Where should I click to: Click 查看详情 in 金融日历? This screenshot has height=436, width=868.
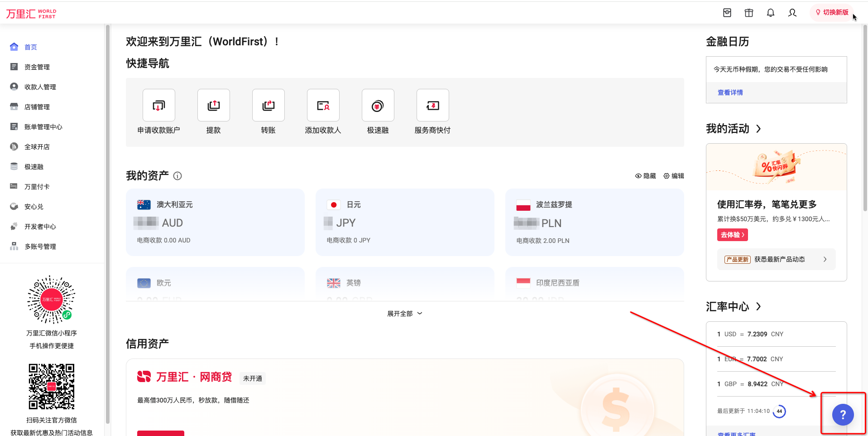click(x=730, y=92)
